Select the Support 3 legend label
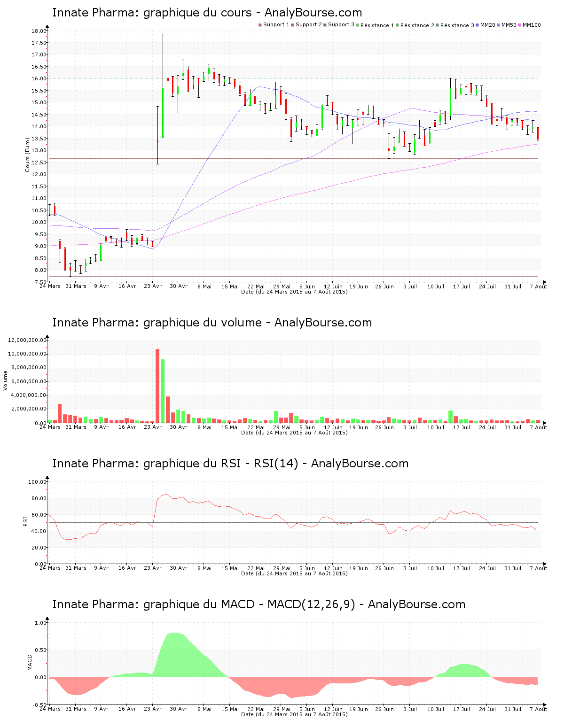Screen dimensions: 564x728 341,25
